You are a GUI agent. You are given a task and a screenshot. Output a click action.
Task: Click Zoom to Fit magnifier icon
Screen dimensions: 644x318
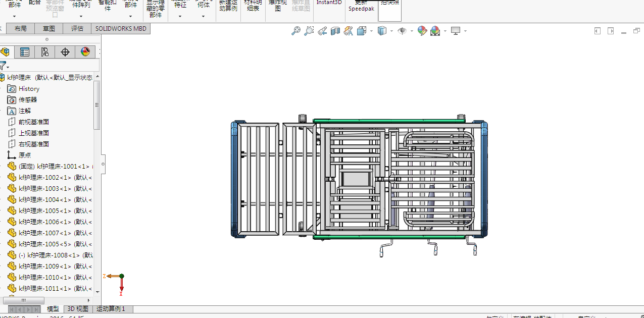(x=296, y=31)
